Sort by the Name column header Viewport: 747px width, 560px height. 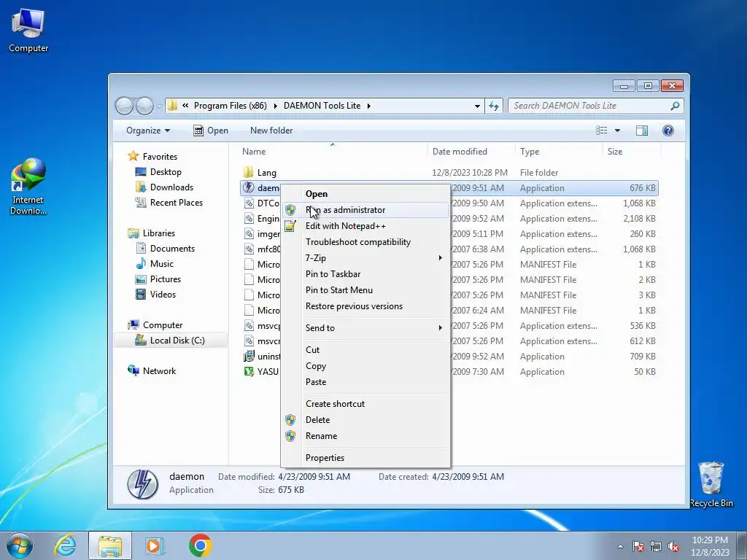pos(332,152)
